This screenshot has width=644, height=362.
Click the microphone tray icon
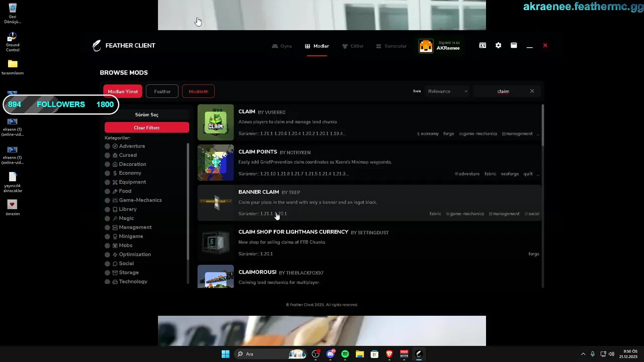[x=593, y=354]
